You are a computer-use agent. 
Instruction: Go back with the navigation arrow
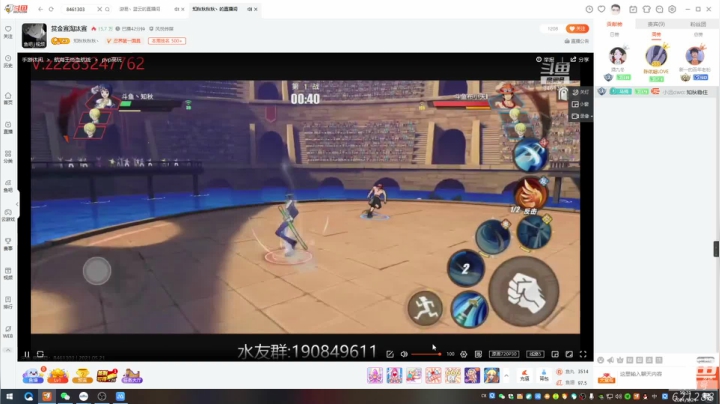(40, 9)
